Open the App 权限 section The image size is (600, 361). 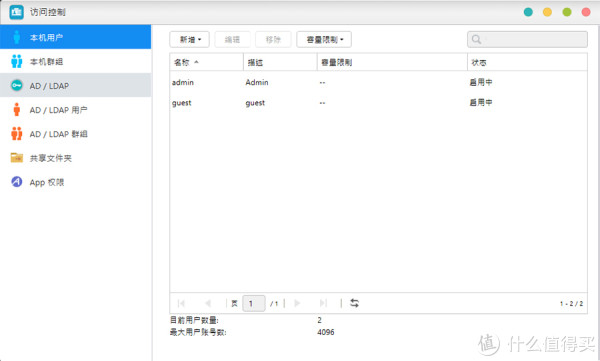pos(75,182)
